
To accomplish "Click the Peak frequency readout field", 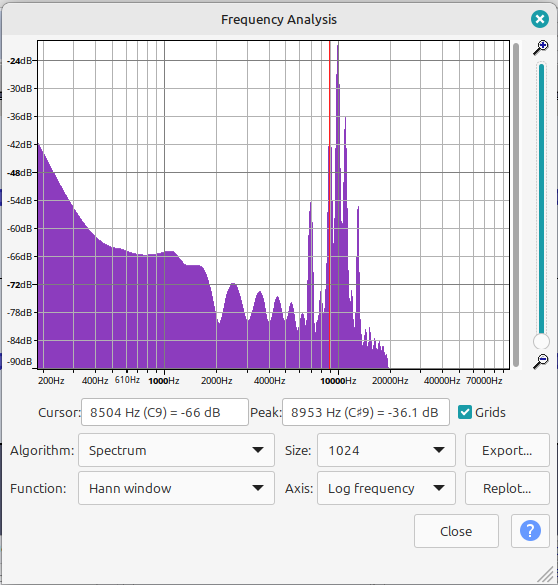I will 366,412.
